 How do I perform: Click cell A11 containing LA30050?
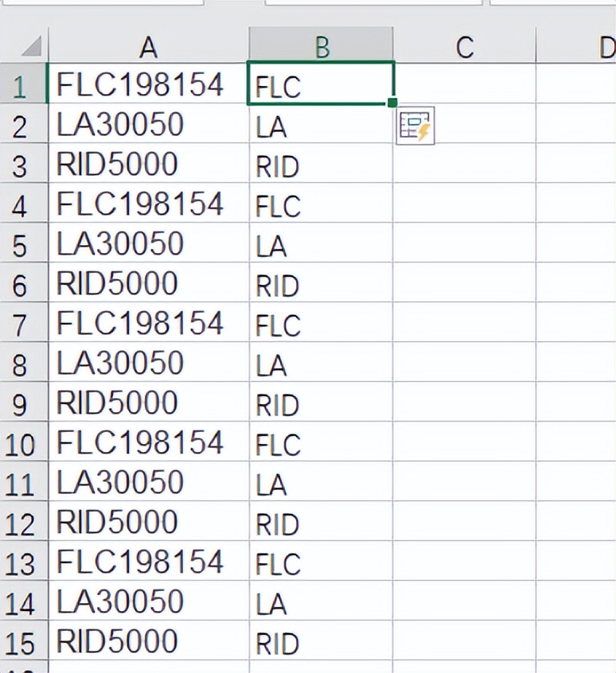[x=149, y=481]
